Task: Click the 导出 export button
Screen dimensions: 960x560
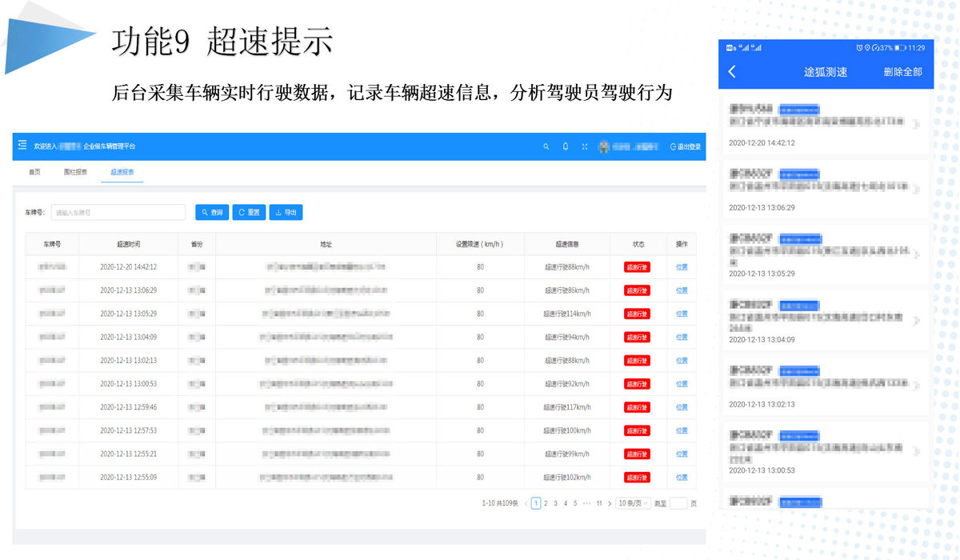Action: pyautogui.click(x=286, y=213)
